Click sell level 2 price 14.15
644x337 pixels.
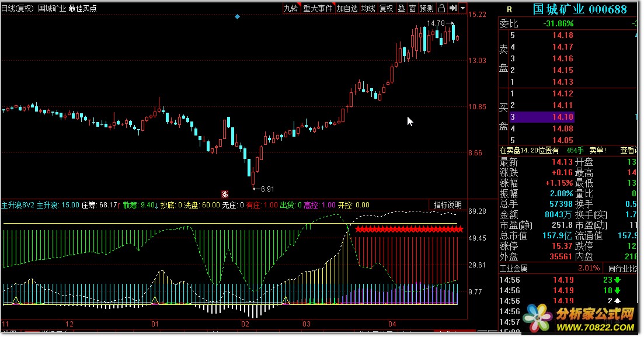pos(563,70)
